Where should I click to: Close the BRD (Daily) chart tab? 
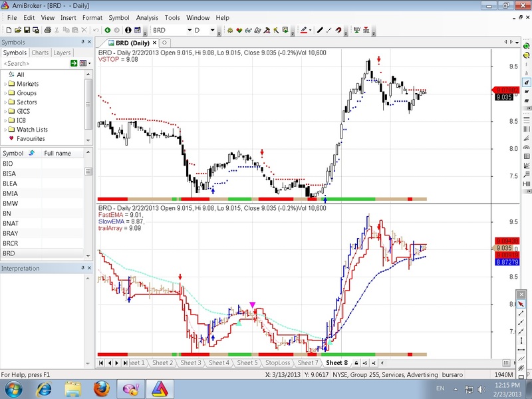pyautogui.click(x=154, y=43)
